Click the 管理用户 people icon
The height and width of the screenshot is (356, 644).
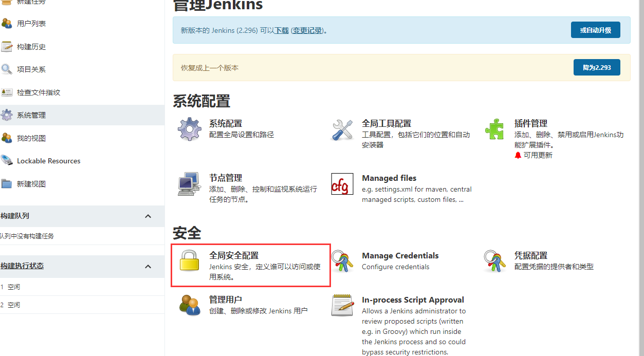pos(189,305)
